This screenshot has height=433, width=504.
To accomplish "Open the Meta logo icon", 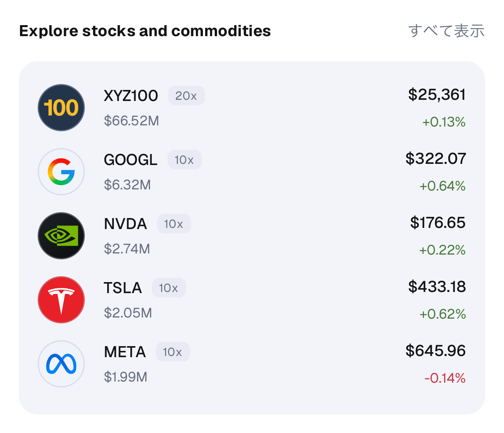I will click(61, 364).
